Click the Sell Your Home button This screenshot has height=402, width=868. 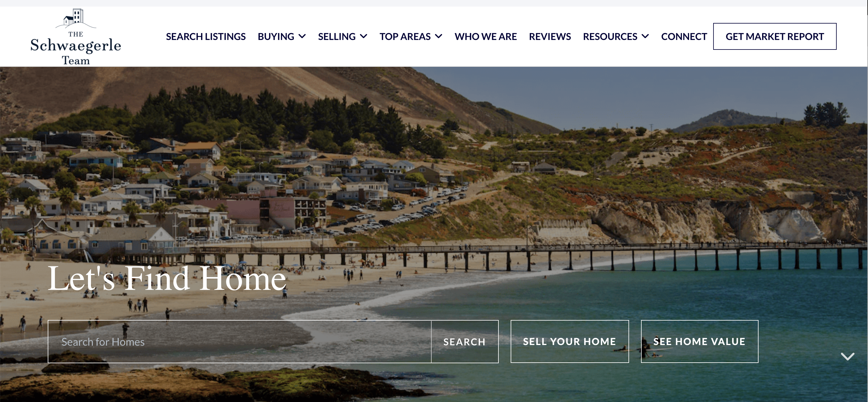click(x=569, y=342)
